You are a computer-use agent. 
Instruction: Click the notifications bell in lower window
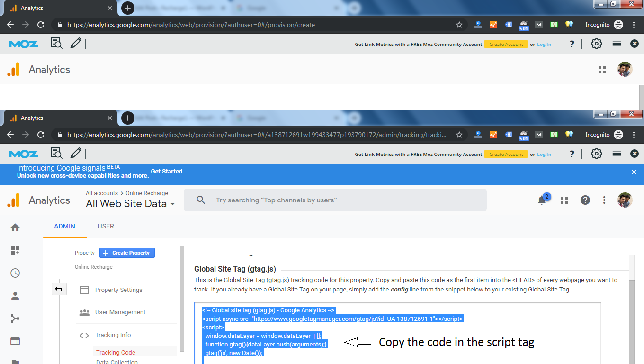(542, 200)
